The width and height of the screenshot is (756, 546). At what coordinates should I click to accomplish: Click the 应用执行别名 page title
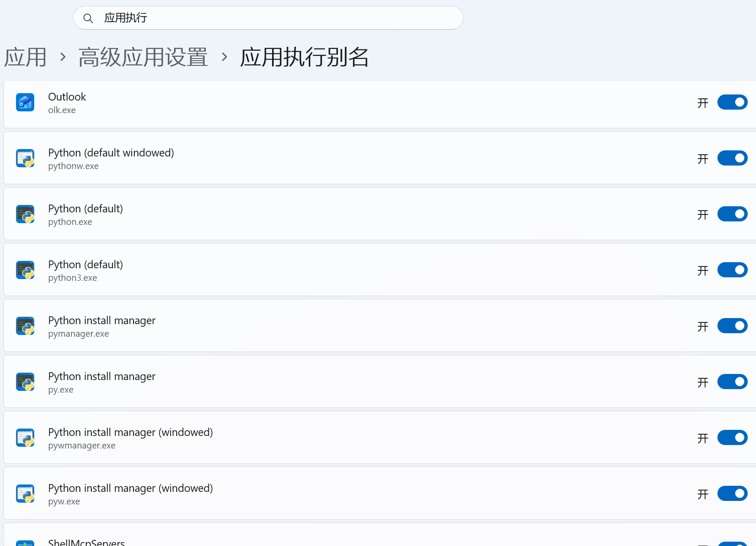305,57
